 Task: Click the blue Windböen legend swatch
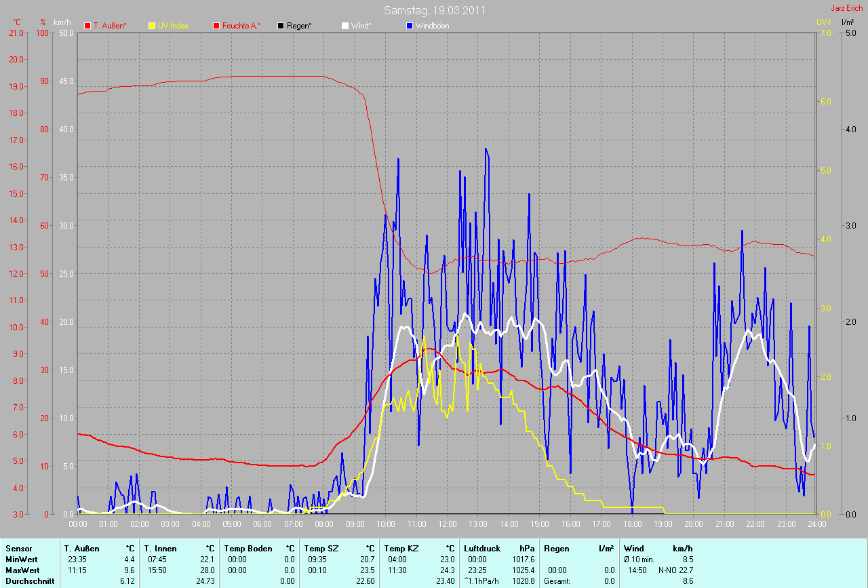click(x=410, y=26)
